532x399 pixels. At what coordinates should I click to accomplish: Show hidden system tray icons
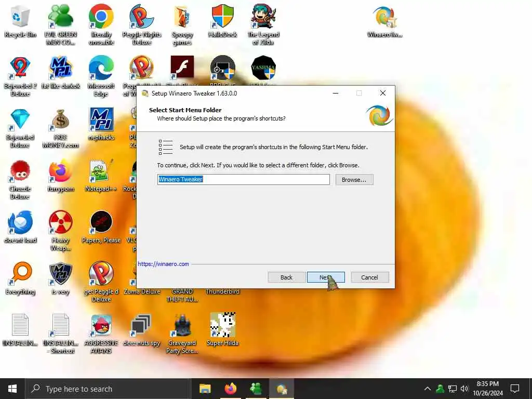(428, 389)
